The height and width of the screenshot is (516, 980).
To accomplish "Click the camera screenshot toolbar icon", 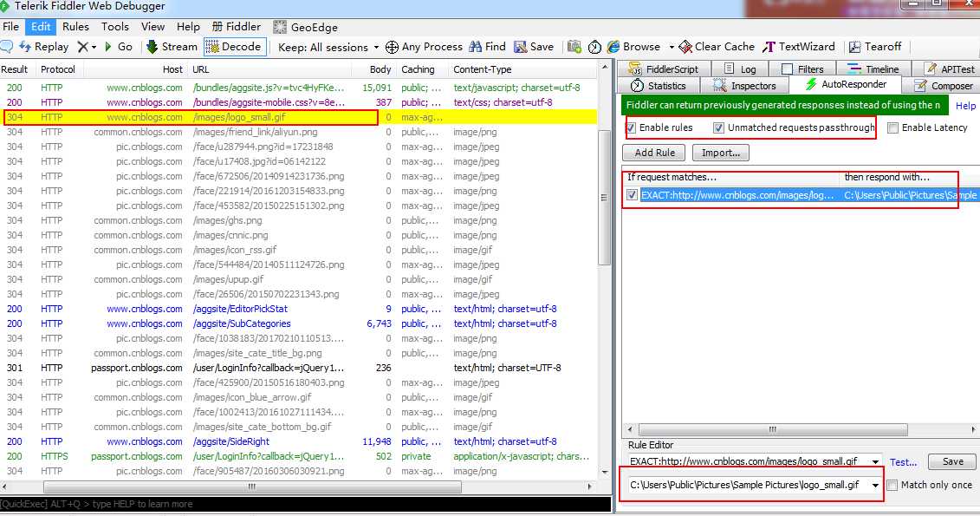I will (x=574, y=47).
